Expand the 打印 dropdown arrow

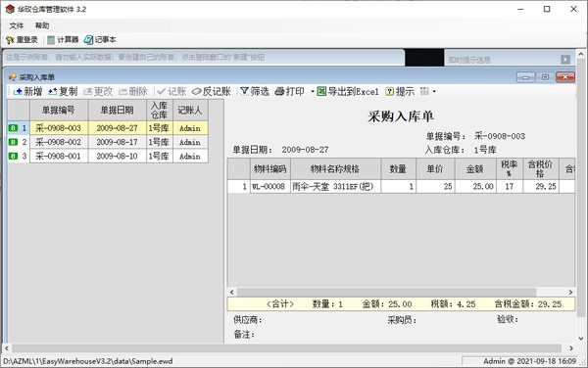coord(312,91)
